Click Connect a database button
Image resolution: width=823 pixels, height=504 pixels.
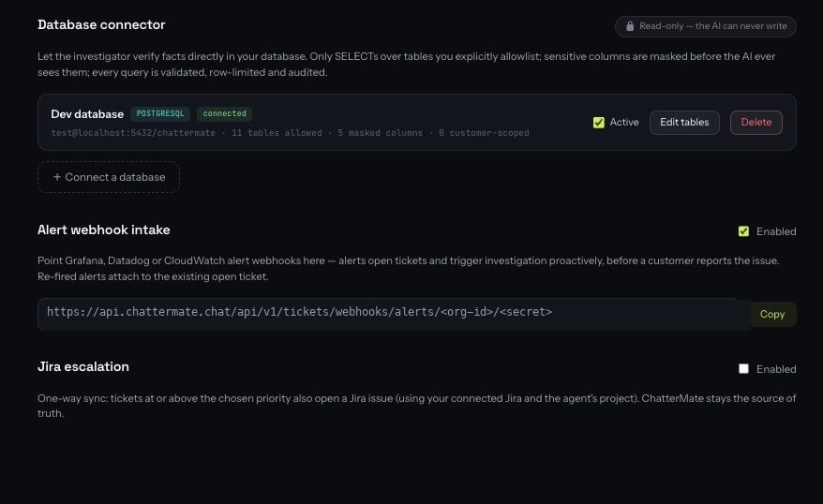pyautogui.click(x=109, y=177)
